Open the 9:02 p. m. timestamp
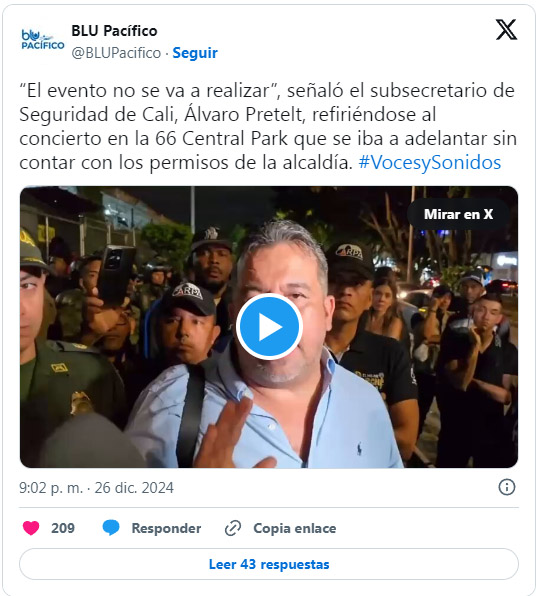537x596 pixels. pyautogui.click(x=51, y=488)
